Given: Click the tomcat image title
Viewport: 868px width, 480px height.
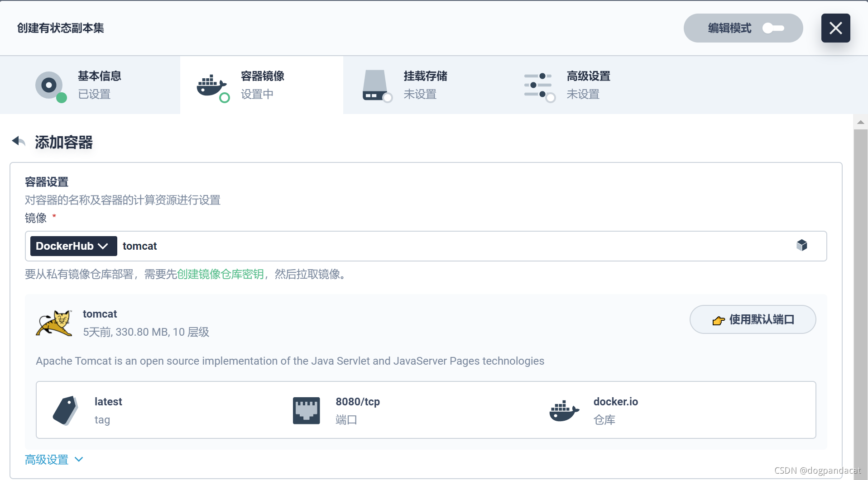Looking at the screenshot, I should (100, 314).
